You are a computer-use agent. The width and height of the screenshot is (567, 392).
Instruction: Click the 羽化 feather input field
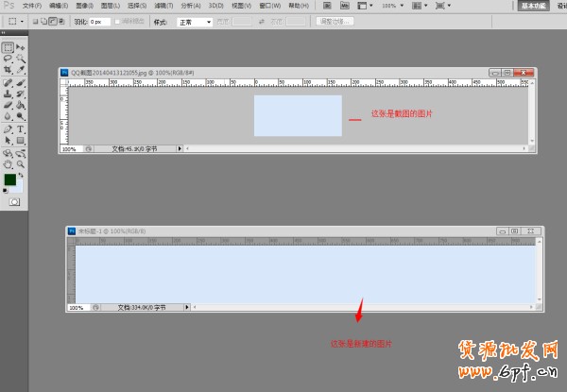click(x=98, y=22)
